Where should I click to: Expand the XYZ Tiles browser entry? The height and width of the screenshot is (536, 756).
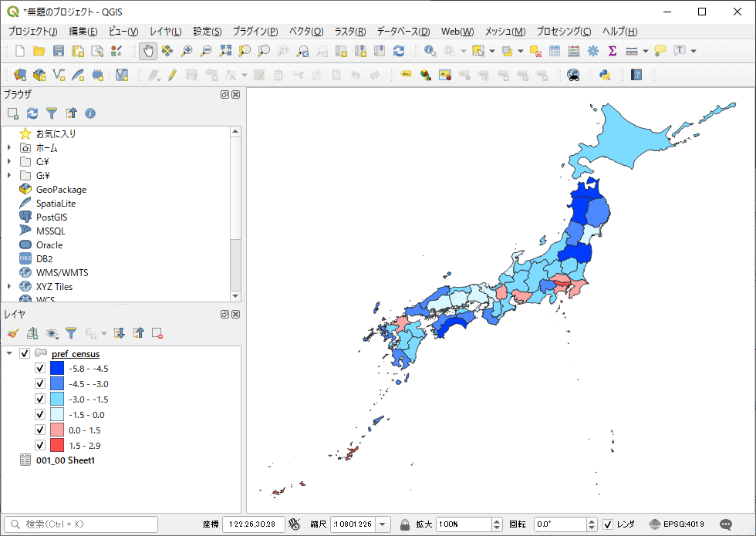[x=9, y=286]
